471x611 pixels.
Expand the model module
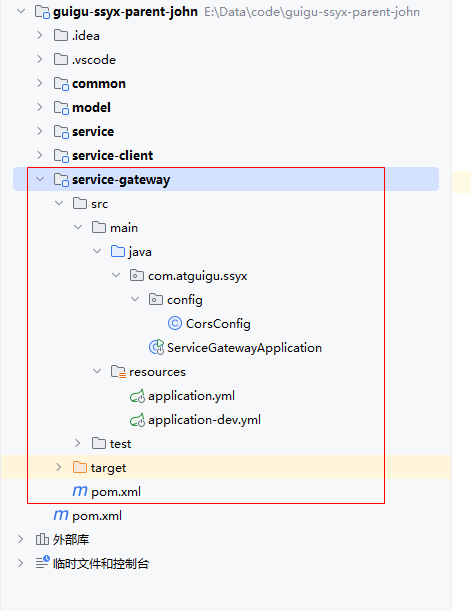pyautogui.click(x=40, y=107)
